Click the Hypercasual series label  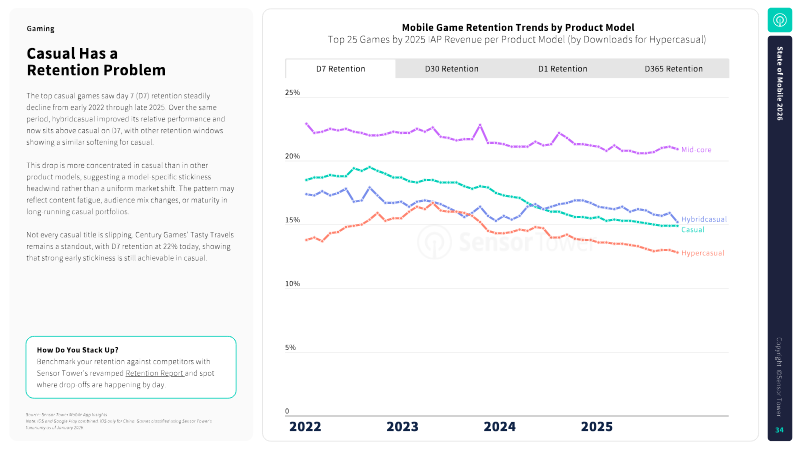click(702, 253)
